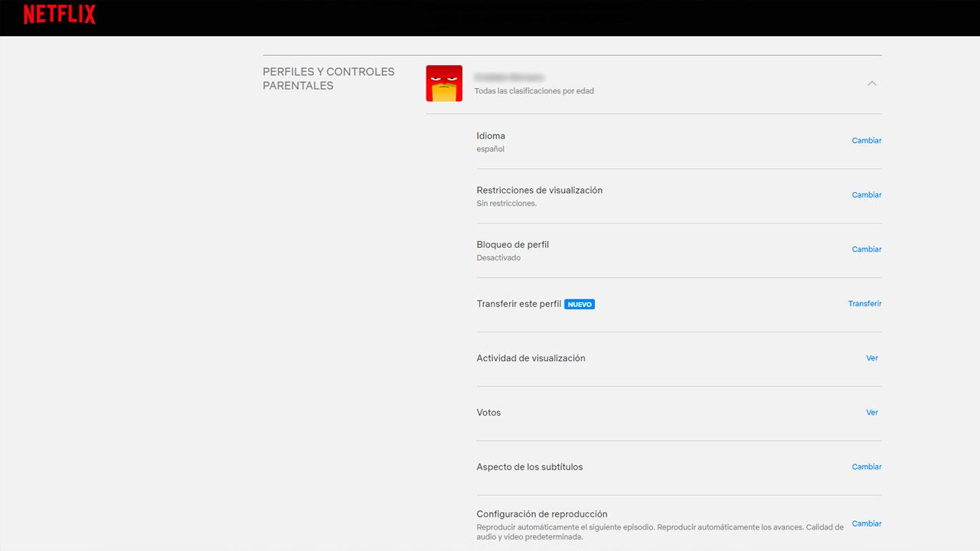Viewport: 980px width, 551px height.
Task: Collapse the profile settings panel via the chevron
Action: [872, 83]
